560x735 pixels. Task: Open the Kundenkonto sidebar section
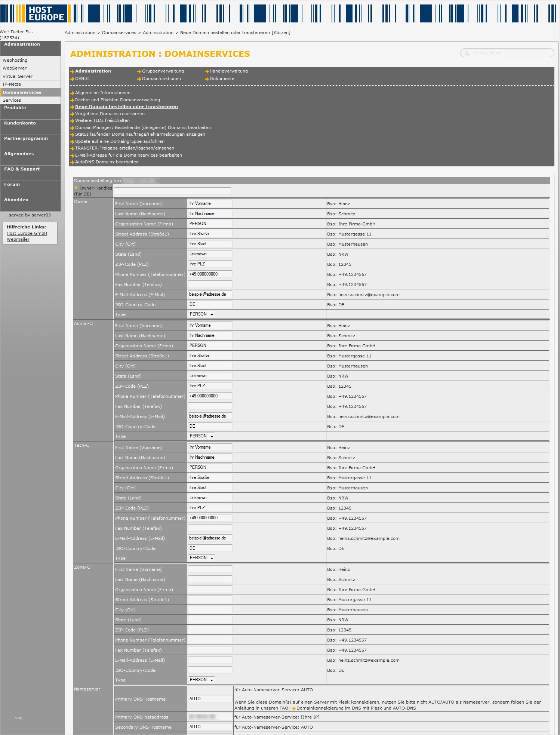click(30, 127)
